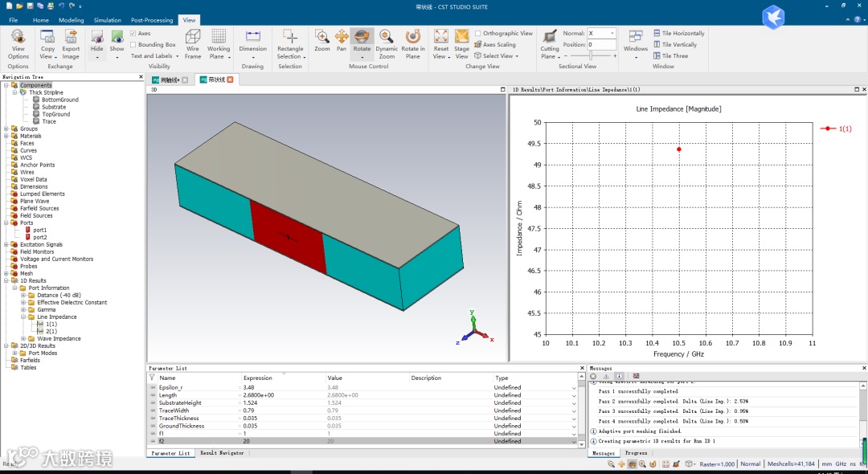Activate the Pan tool
The image size is (868, 474).
(342, 40)
